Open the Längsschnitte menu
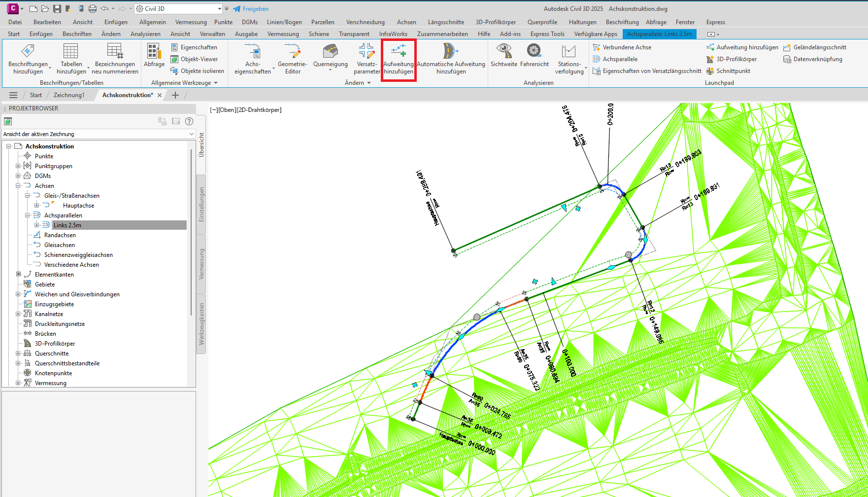The height and width of the screenshot is (497, 868). pos(446,22)
